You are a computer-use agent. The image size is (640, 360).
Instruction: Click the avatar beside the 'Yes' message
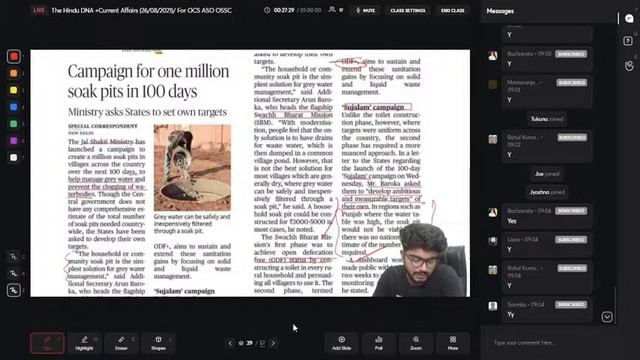[493, 212]
